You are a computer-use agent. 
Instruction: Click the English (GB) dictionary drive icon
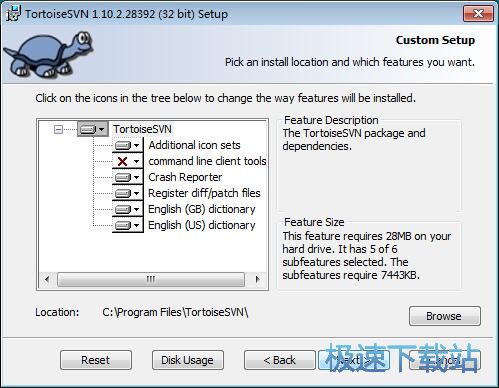pos(123,209)
